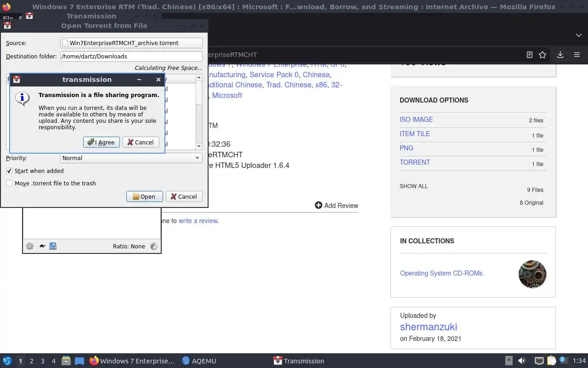Click the write a review link
Image resolution: width=588 pixels, height=368 pixels.
tap(198, 221)
